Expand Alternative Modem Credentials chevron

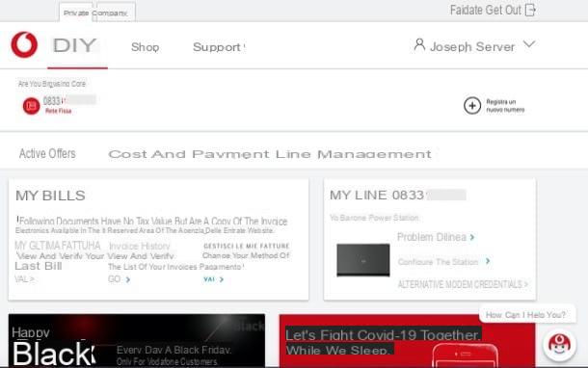526,284
